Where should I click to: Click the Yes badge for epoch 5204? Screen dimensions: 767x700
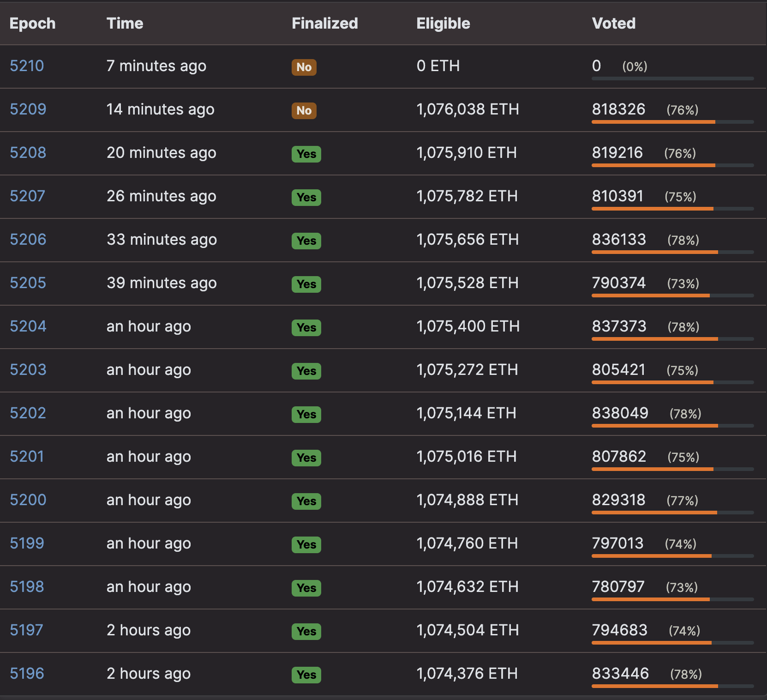[x=306, y=327]
